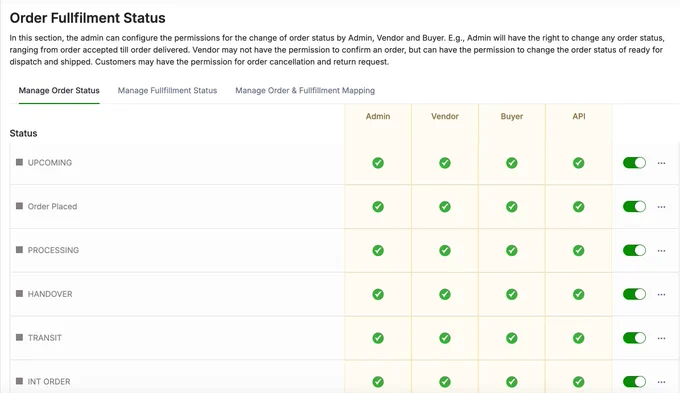Open the three-dot menu for TRANSIT
Screen dimensions: 680x393
[x=661, y=338]
